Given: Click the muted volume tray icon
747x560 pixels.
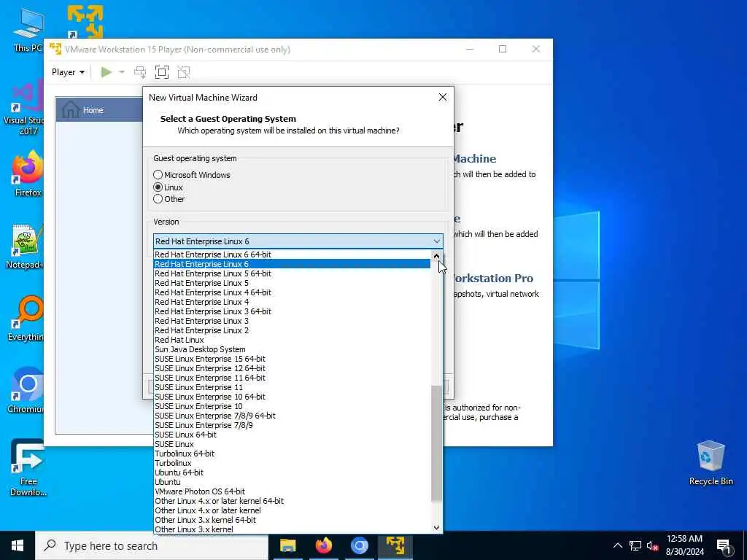Looking at the screenshot, I should point(653,545).
